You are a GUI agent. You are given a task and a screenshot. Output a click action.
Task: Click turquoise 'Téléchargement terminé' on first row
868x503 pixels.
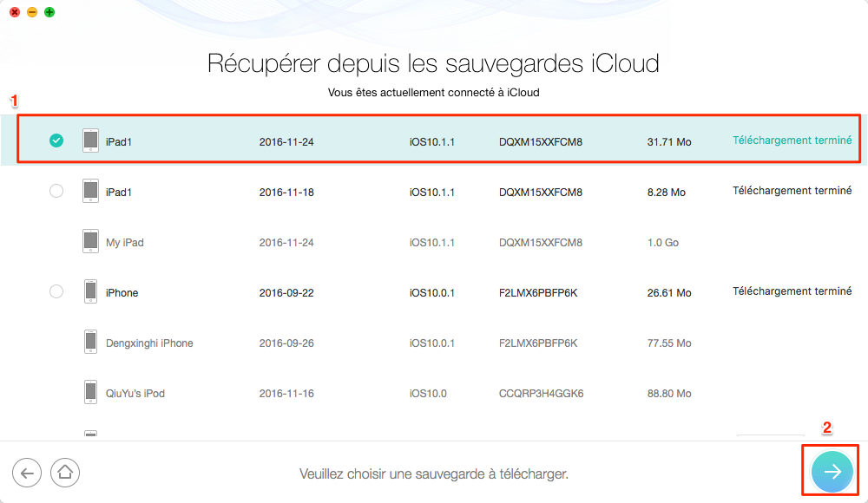[x=792, y=140]
